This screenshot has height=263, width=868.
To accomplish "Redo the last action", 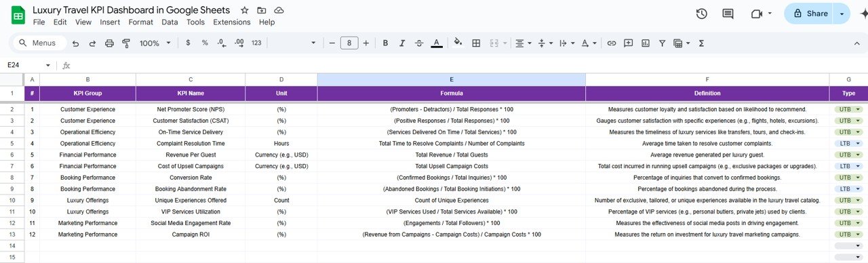I will coord(92,43).
